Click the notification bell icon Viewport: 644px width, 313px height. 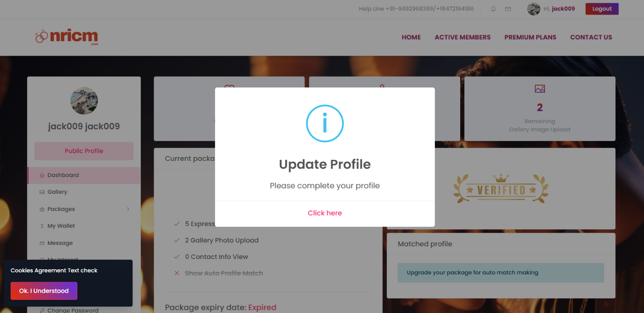tap(493, 9)
